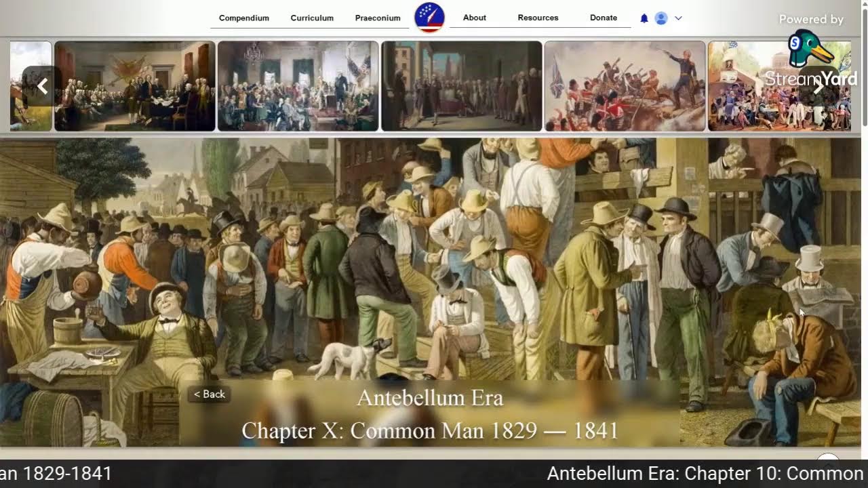This screenshot has height=488, width=868.
Task: Open notifications bell icon
Action: click(x=644, y=18)
